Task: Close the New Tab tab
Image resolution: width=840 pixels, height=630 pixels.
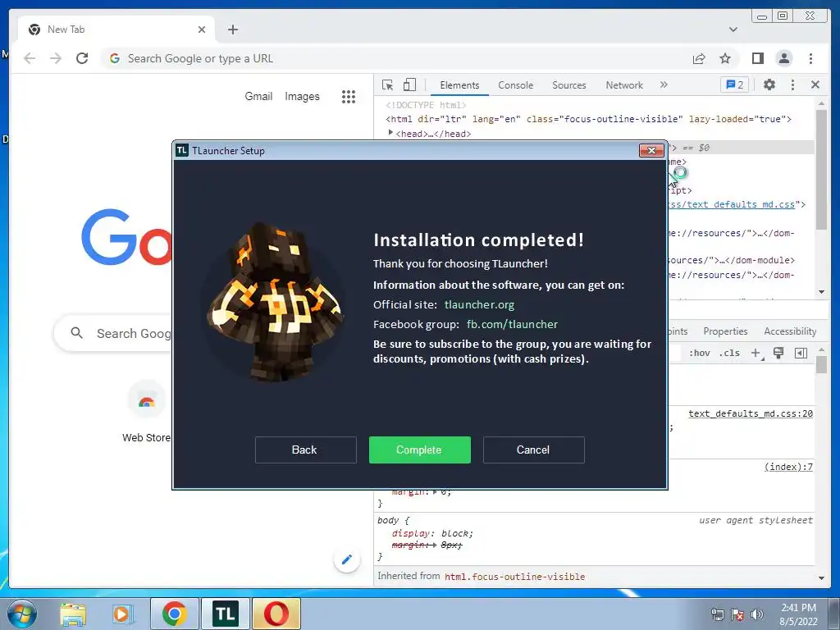Action: (202, 30)
